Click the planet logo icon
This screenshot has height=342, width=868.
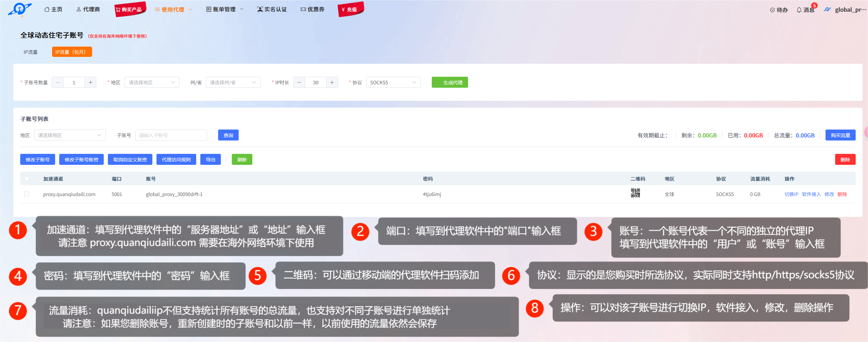tap(20, 9)
